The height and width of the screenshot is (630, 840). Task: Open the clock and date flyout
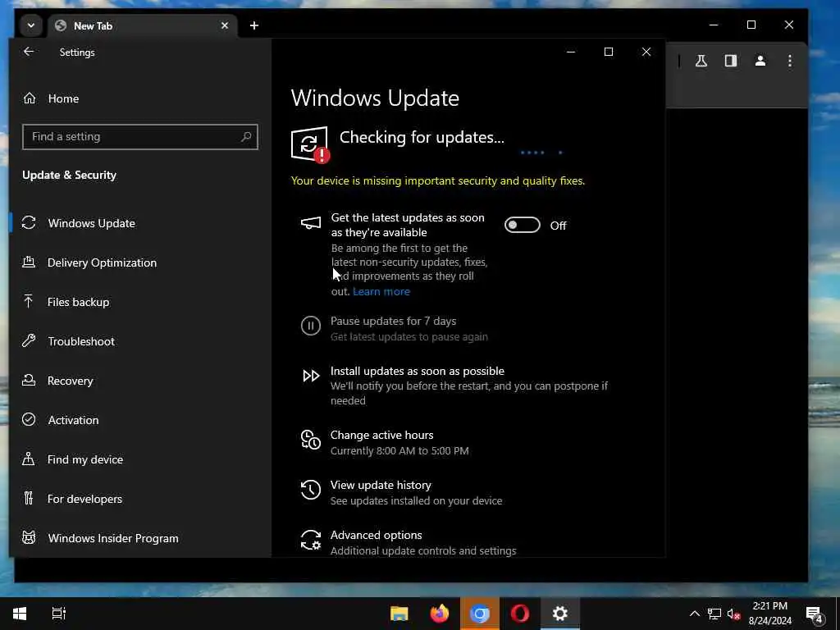pyautogui.click(x=769, y=614)
